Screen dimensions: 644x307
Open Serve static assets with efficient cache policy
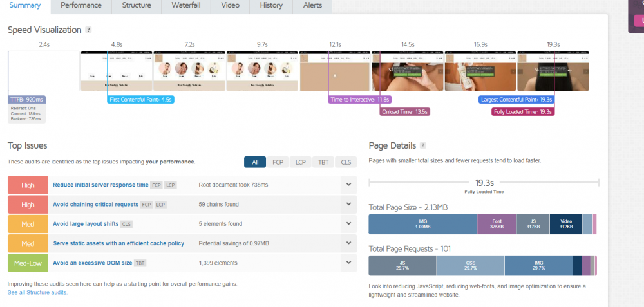(x=118, y=243)
